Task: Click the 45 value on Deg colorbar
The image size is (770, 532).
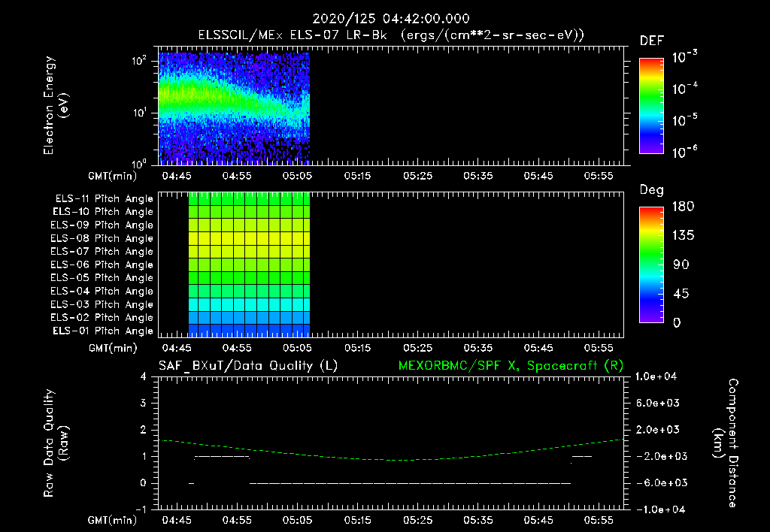Action: pyautogui.click(x=681, y=294)
